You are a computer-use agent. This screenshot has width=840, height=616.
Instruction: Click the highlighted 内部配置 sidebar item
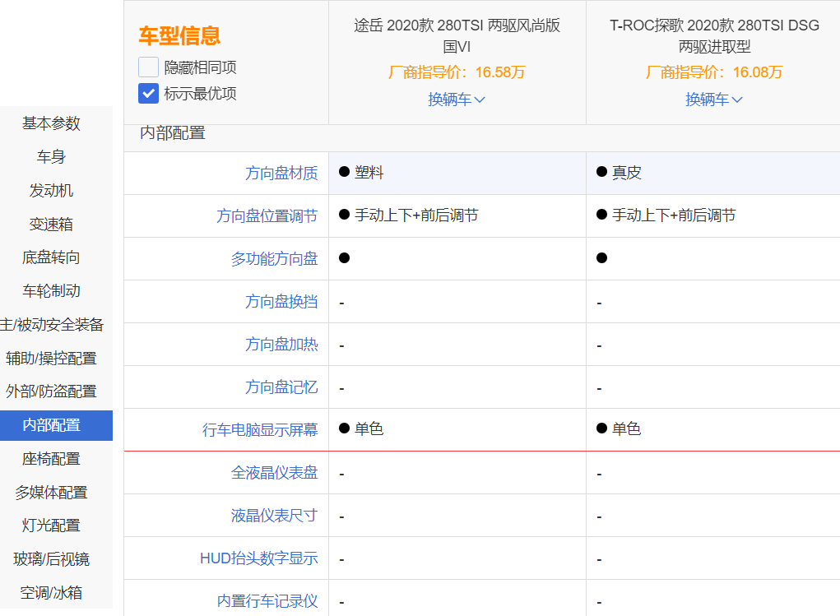[x=51, y=425]
